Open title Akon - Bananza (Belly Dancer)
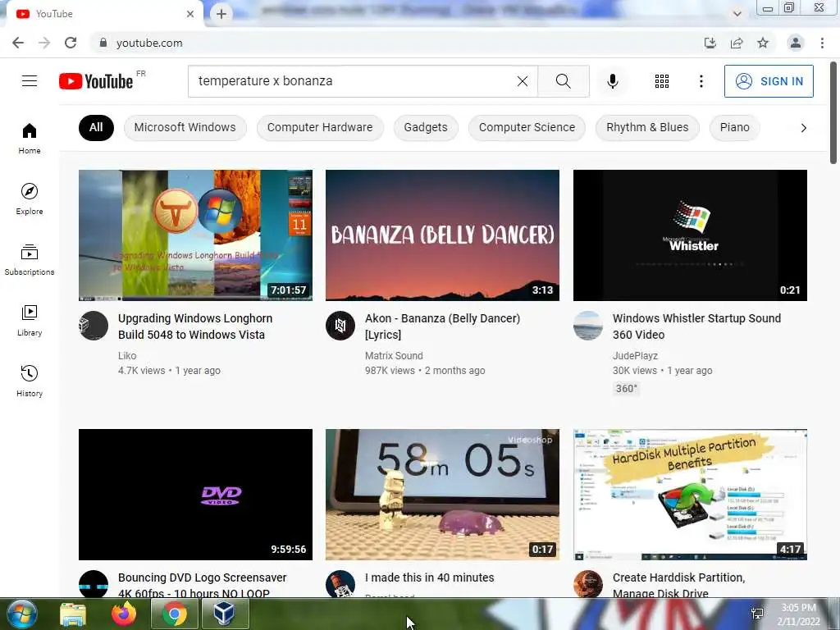 (x=442, y=326)
